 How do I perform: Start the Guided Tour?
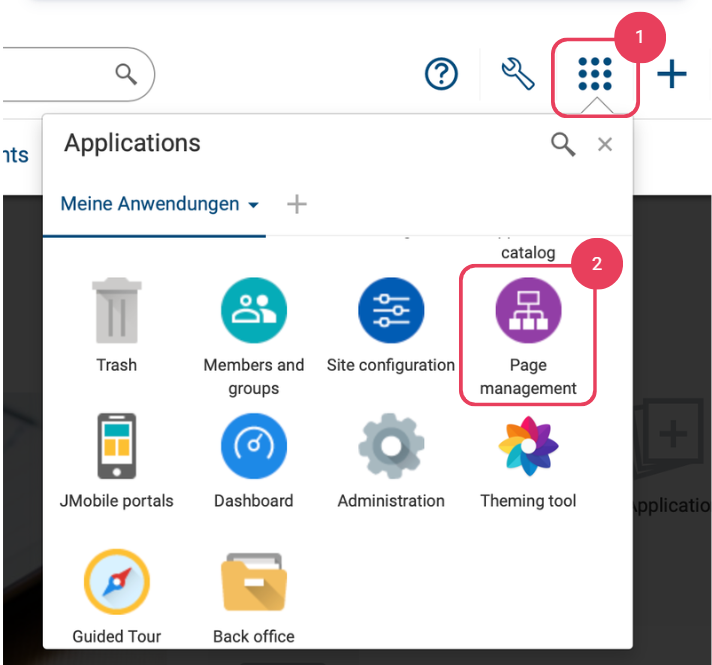pyautogui.click(x=117, y=583)
